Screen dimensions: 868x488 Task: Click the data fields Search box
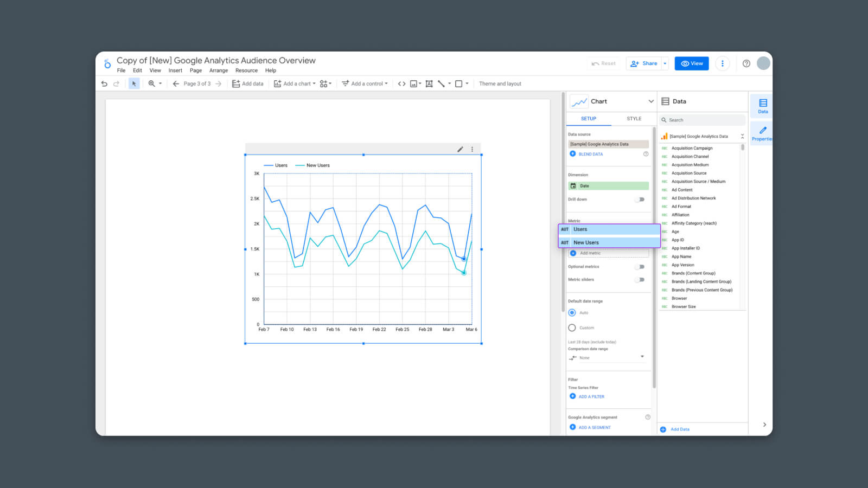pyautogui.click(x=703, y=120)
